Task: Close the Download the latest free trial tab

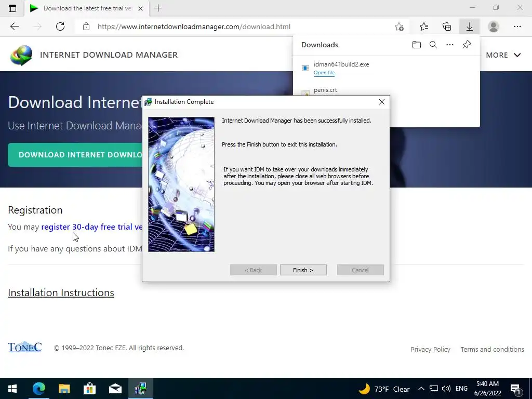Action: pos(140,8)
